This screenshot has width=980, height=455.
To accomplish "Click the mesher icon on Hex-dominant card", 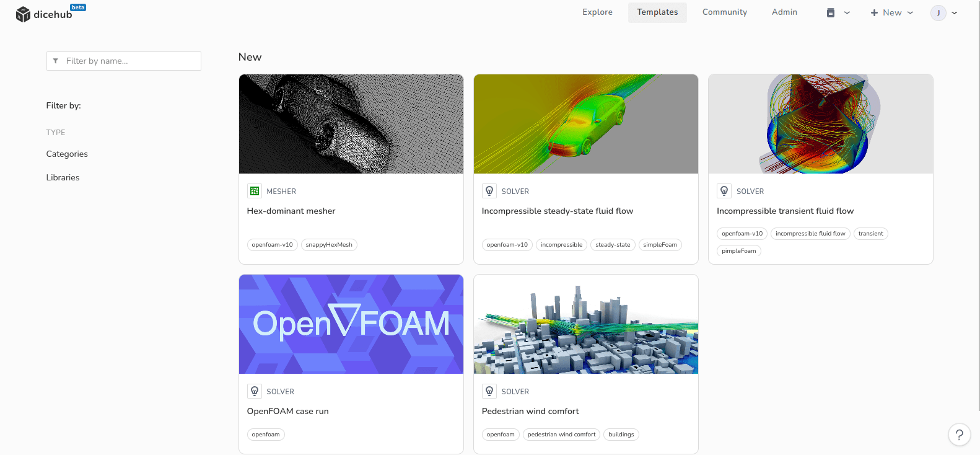I will point(255,191).
